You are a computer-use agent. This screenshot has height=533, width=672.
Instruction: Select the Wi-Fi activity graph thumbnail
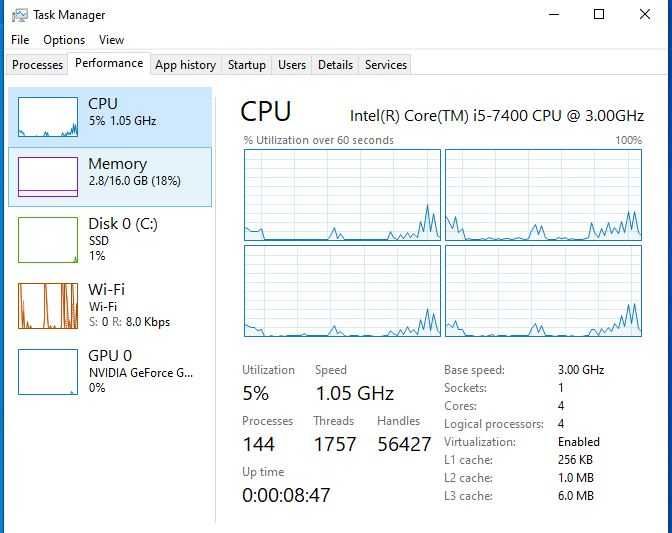[47, 305]
